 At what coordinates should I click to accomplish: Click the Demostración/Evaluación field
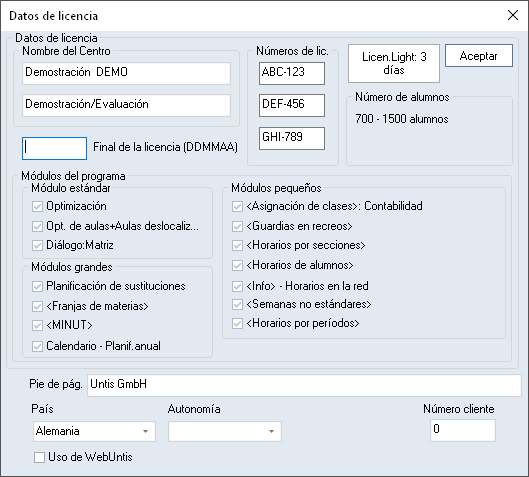[126, 105]
